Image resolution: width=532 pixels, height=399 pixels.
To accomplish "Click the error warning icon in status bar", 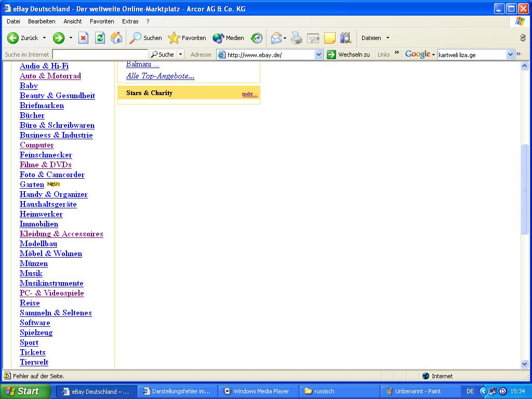I will (x=7, y=375).
